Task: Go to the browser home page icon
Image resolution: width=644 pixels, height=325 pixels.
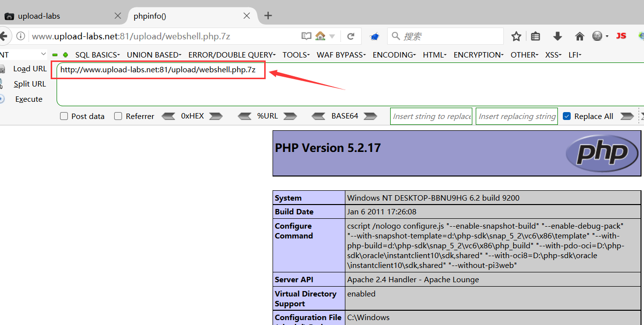Action: click(x=580, y=36)
